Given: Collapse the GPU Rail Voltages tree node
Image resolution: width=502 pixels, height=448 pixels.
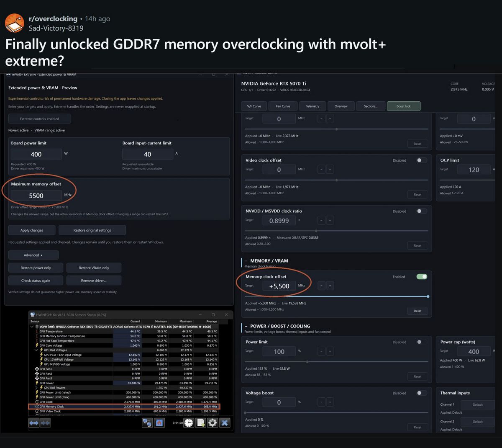Looking at the screenshot, I should 36,350.
